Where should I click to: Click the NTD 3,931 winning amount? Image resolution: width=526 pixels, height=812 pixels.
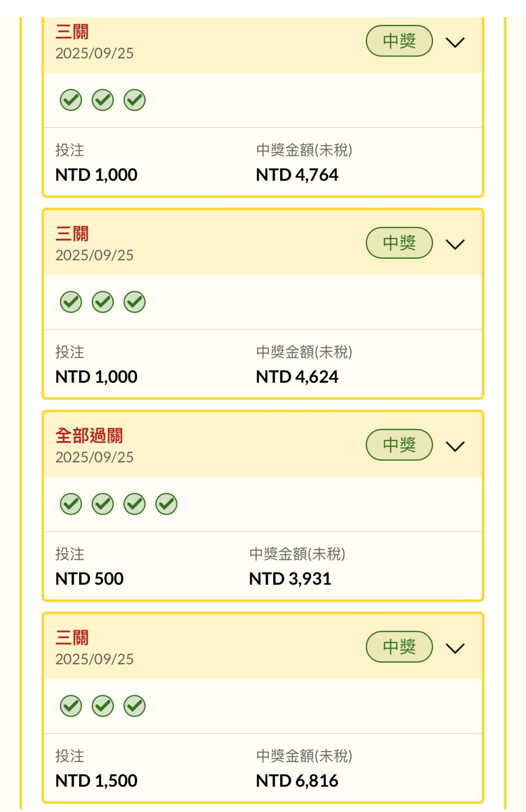click(290, 579)
